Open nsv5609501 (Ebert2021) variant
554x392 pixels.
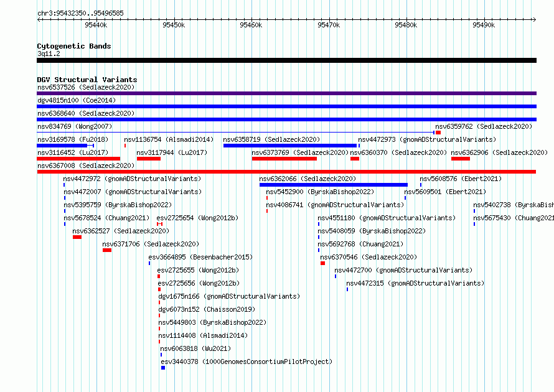click(445, 192)
